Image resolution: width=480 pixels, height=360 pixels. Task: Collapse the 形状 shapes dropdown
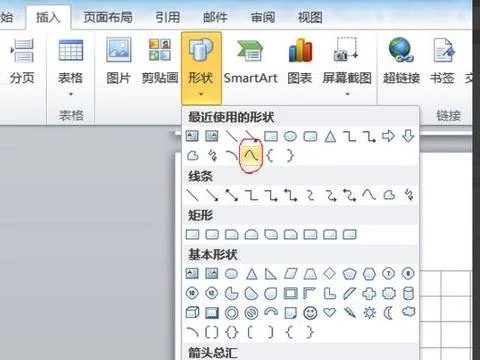click(201, 67)
